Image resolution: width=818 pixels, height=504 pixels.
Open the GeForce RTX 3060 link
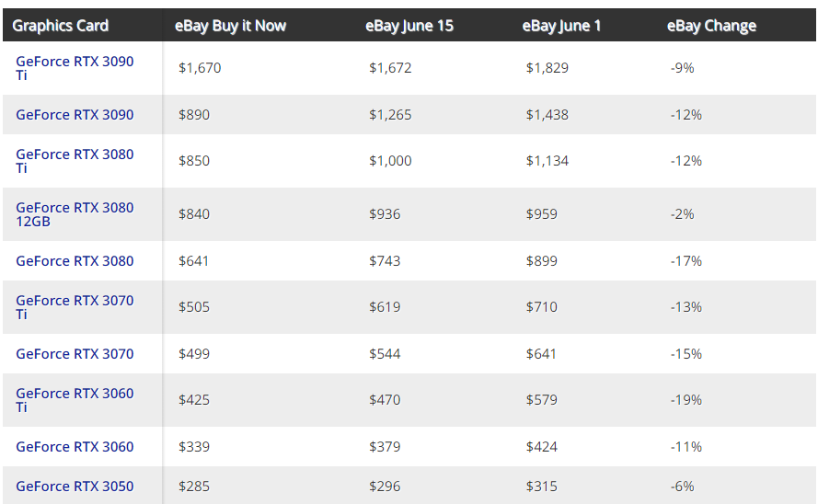point(75,447)
